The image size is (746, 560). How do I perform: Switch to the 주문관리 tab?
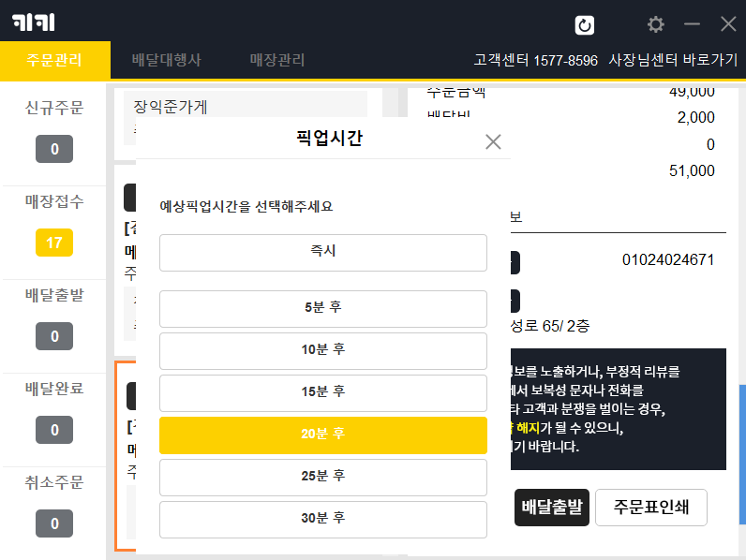tap(54, 60)
